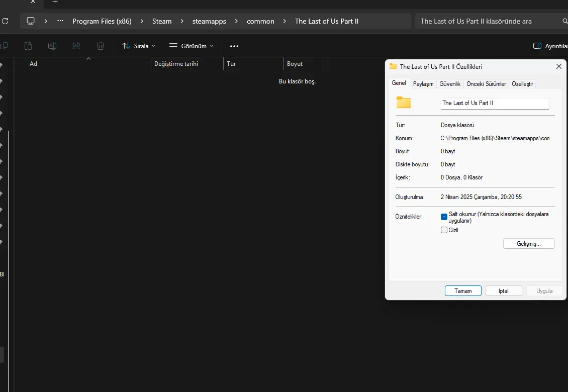
Task: Switch to the Özelleştir tab
Action: click(x=522, y=84)
